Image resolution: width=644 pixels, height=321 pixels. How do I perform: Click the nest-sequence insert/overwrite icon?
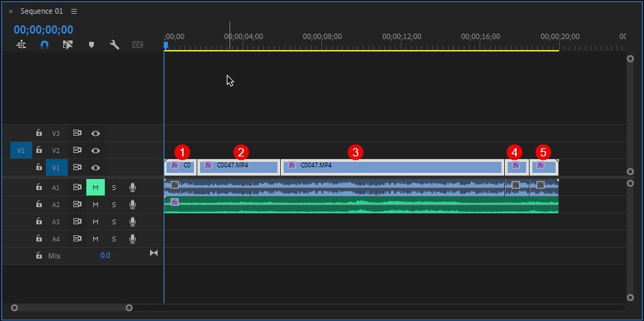(x=21, y=45)
